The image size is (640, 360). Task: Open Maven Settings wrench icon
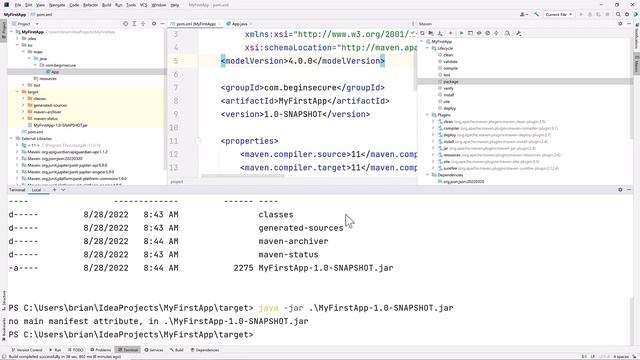coord(518,33)
